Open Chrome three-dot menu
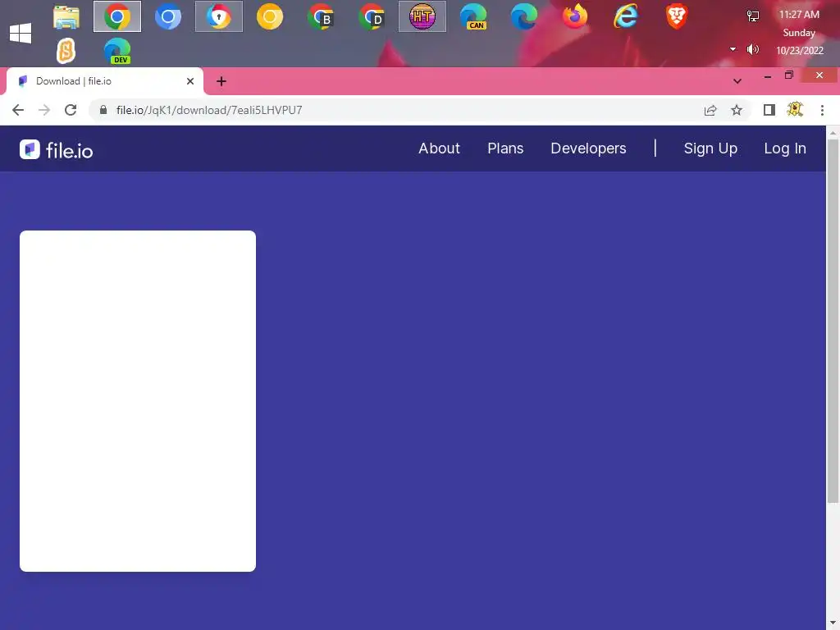Viewport: 840px width, 630px height. [x=822, y=110]
